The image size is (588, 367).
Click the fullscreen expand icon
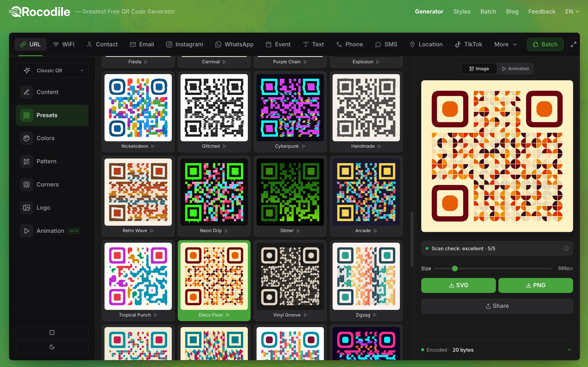pyautogui.click(x=574, y=44)
